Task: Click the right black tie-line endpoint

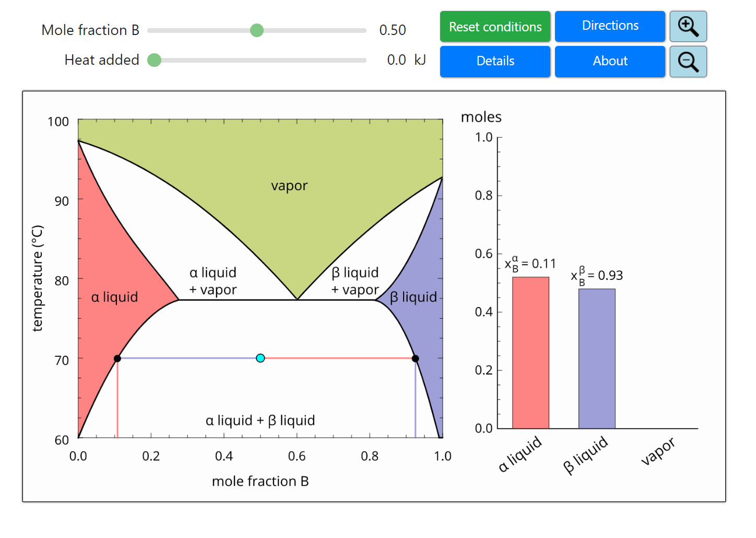Action: coord(415,358)
